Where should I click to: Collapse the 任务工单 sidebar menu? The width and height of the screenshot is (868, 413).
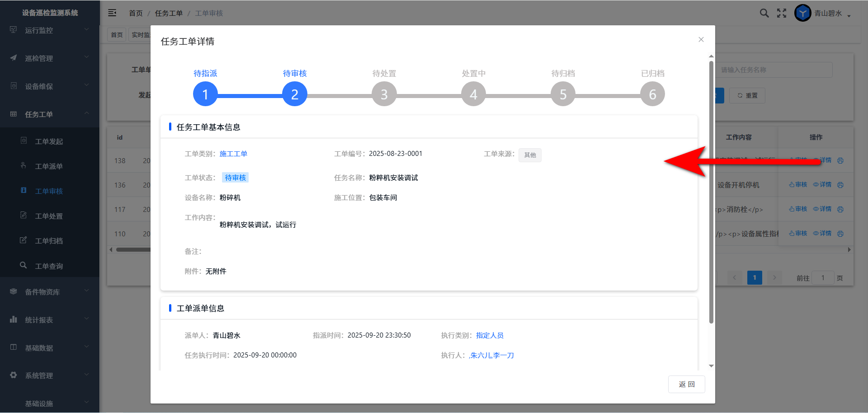pyautogui.click(x=50, y=114)
